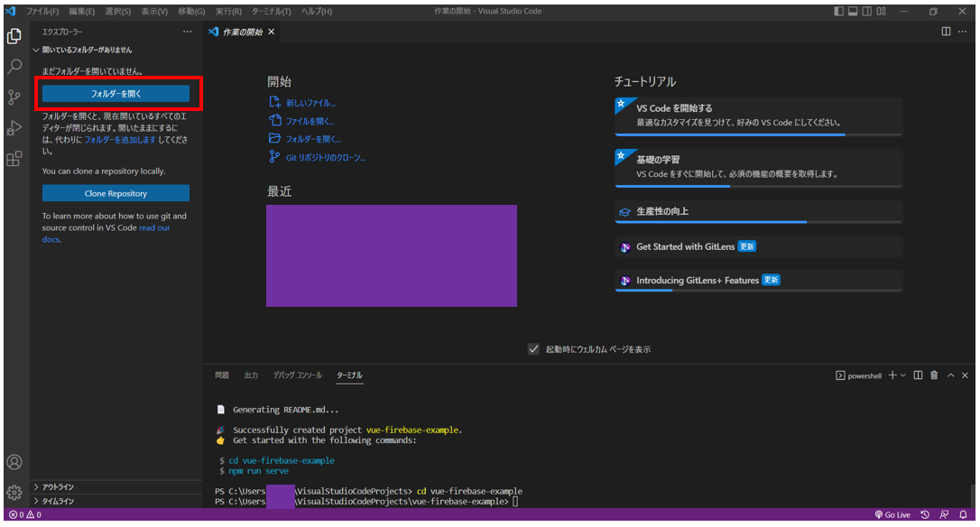Image resolution: width=980 pixels, height=527 pixels.
Task: Open Get Started with GitLens walkthrough
Action: tap(759, 247)
